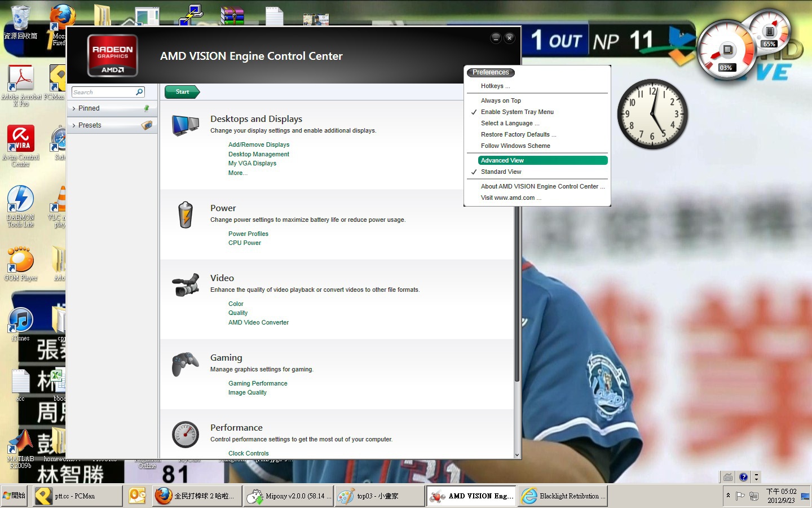The width and height of the screenshot is (812, 508).
Task: Click the green Start button
Action: point(182,91)
